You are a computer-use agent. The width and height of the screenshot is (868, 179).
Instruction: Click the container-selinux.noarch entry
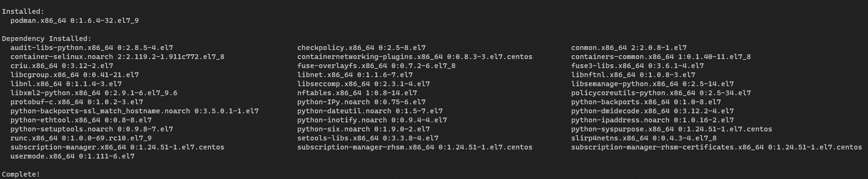click(117, 57)
